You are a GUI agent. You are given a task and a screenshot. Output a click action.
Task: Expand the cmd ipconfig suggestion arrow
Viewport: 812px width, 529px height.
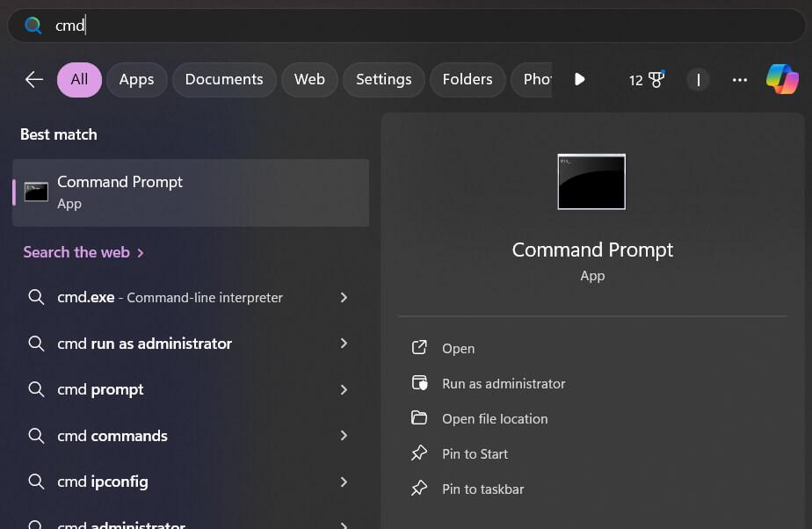pos(344,482)
